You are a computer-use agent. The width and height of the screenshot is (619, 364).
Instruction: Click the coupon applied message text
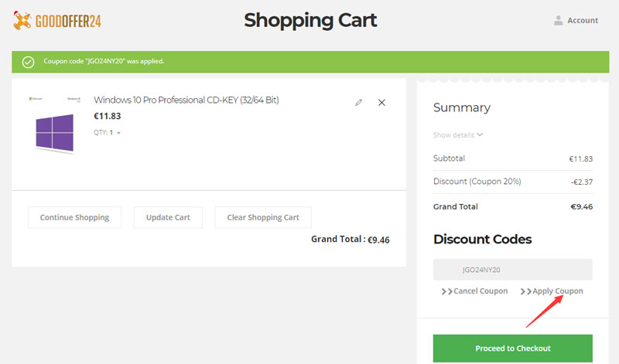104,61
